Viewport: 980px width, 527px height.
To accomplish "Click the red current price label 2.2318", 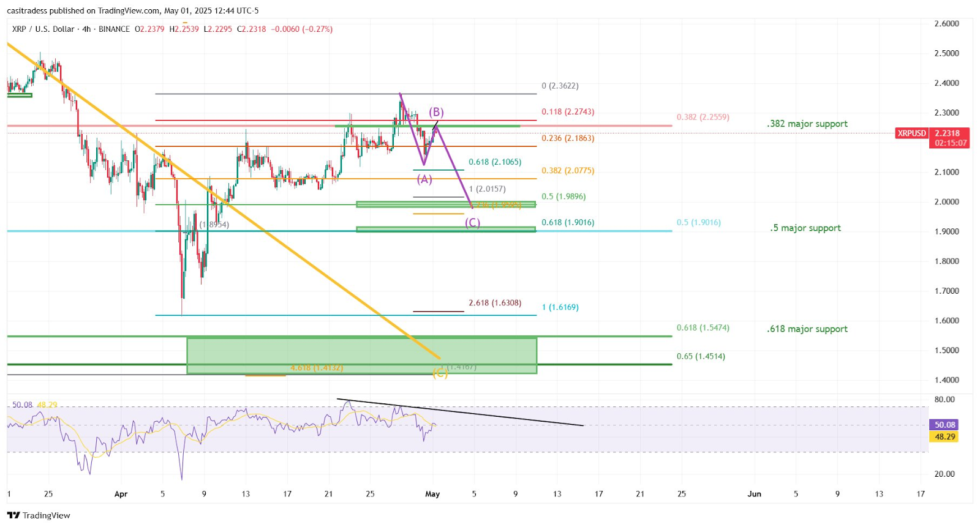I will pyautogui.click(x=947, y=133).
